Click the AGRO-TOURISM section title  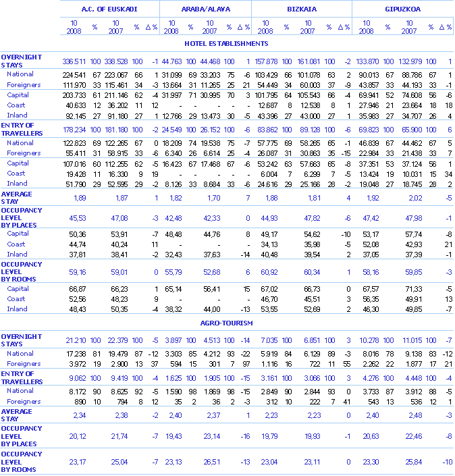[227, 322]
